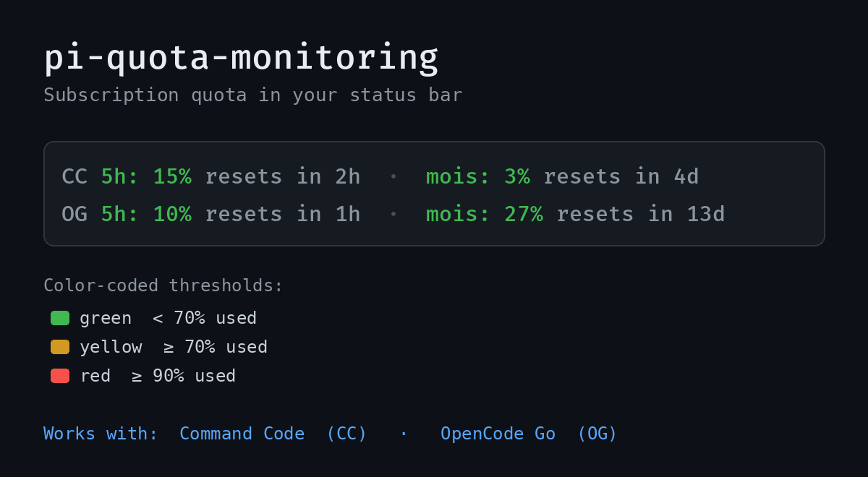Click "5h: 15%" in the CC row
Screen dimensions: 868x477
146,177
